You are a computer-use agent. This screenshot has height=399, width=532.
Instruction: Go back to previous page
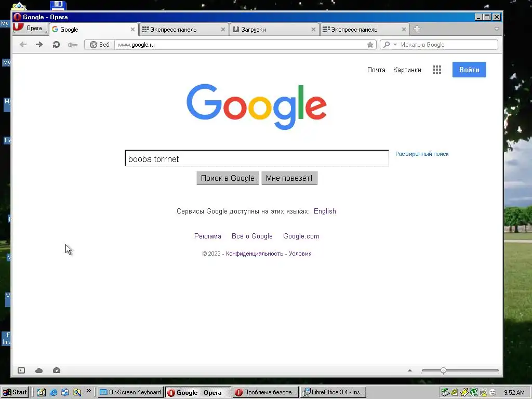[x=23, y=45]
